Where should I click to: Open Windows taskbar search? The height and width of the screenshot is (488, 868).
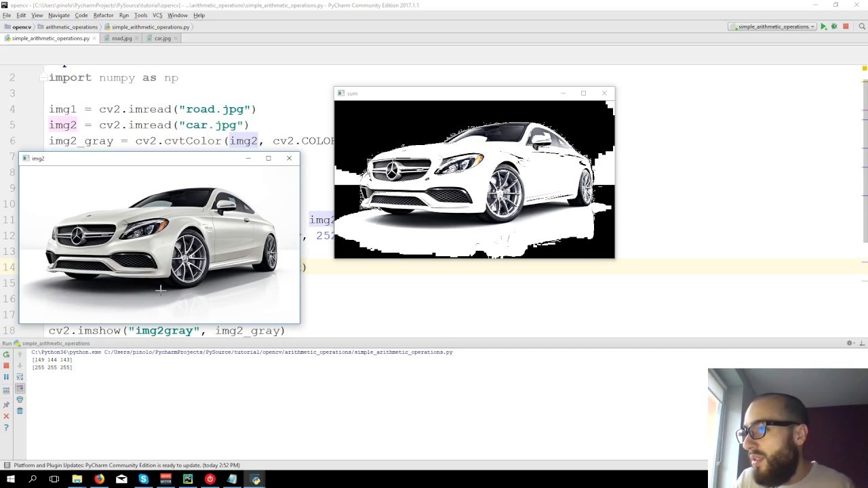pos(33,479)
